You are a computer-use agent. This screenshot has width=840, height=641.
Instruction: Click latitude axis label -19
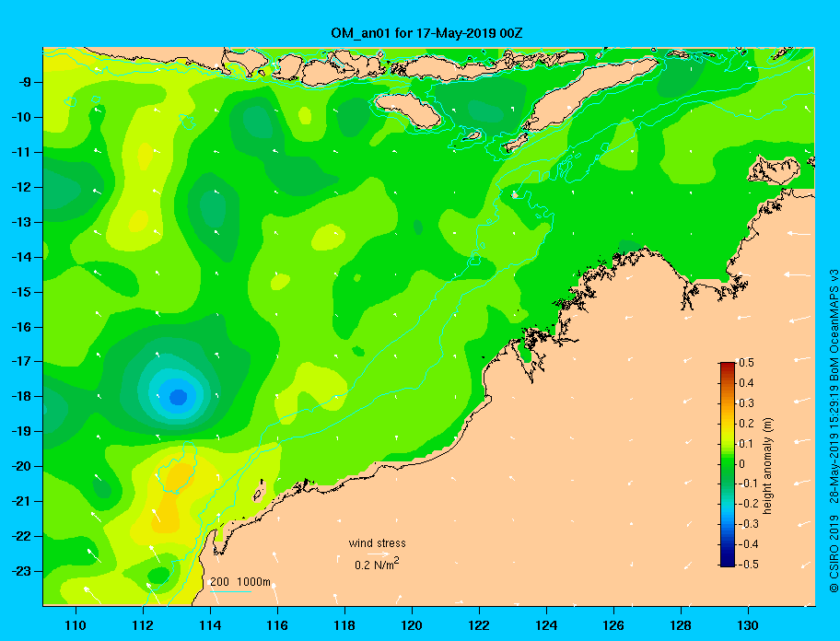pyautogui.click(x=20, y=431)
